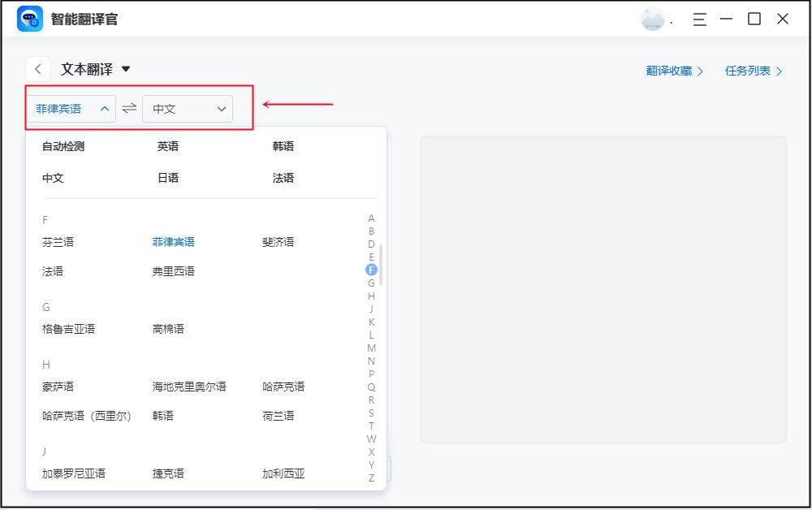The width and height of the screenshot is (812, 510).
Task: Open the 中文 target language dropdown
Action: coord(188,109)
